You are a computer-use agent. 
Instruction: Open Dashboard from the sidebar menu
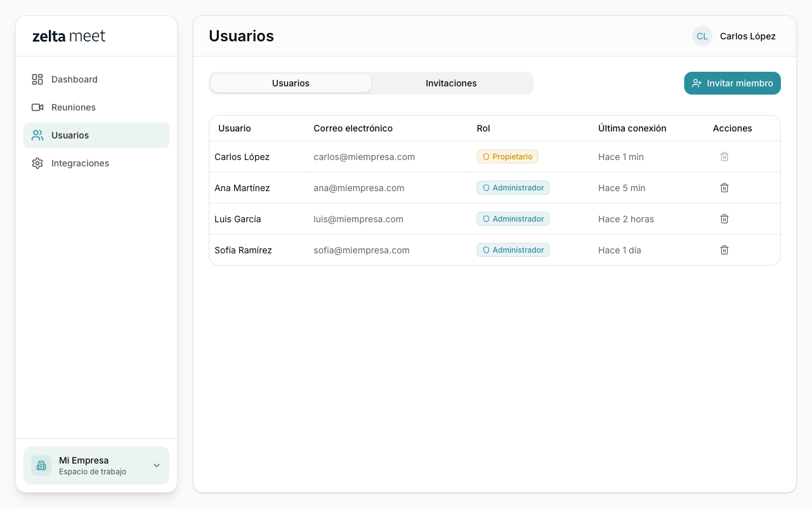coord(74,79)
